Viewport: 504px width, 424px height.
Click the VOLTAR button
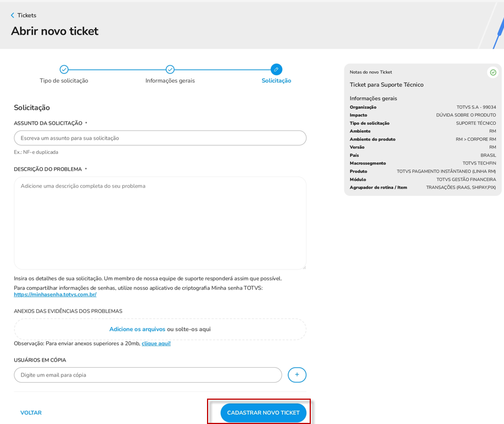click(31, 412)
